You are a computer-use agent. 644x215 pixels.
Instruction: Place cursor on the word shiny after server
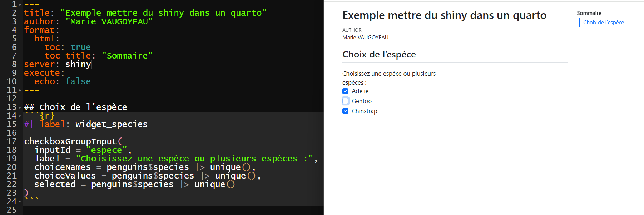(78, 64)
